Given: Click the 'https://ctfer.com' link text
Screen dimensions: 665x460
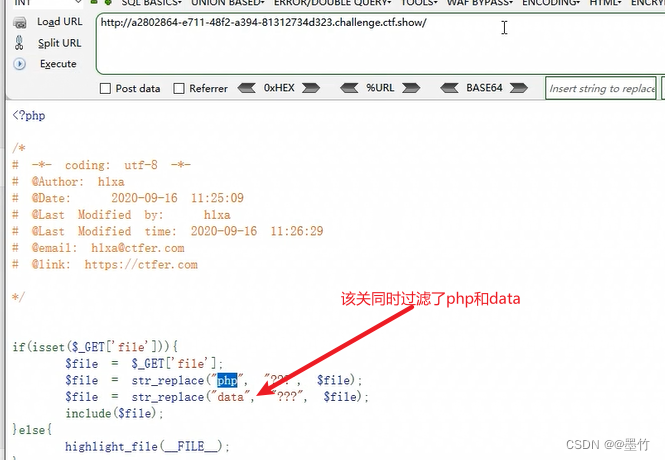Looking at the screenshot, I should [x=141, y=265].
